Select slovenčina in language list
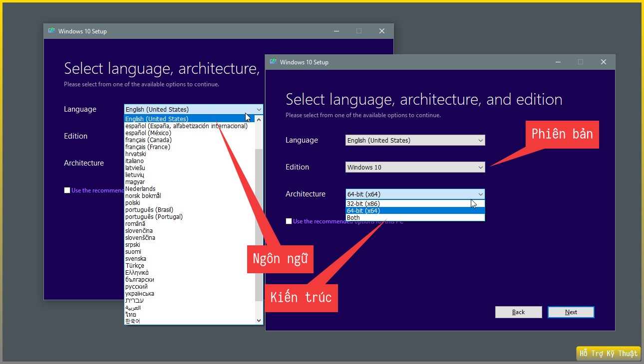Image resolution: width=644 pixels, height=364 pixels. point(189,230)
